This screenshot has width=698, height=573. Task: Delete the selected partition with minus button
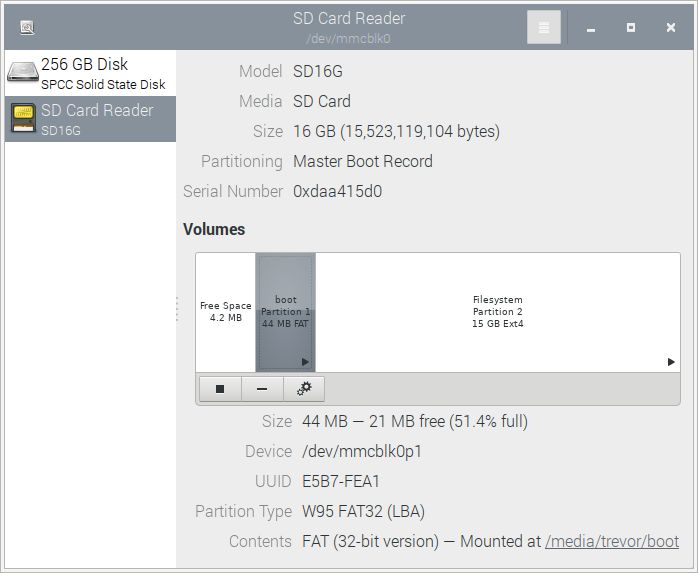click(262, 389)
